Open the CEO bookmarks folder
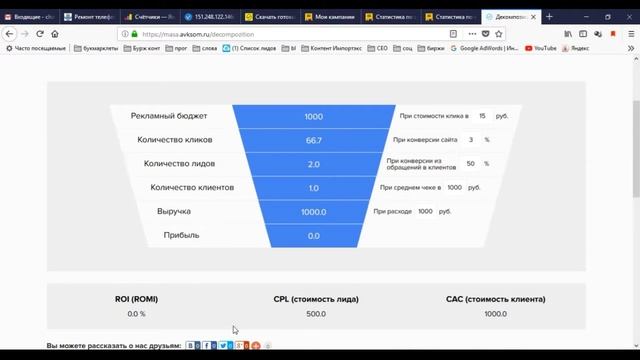Image resolution: width=640 pixels, height=360 pixels. [x=378, y=48]
